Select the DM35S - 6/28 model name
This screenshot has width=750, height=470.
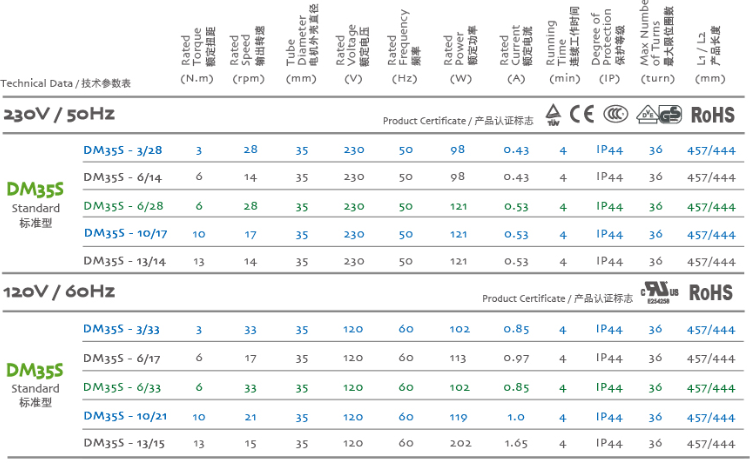tap(123, 206)
